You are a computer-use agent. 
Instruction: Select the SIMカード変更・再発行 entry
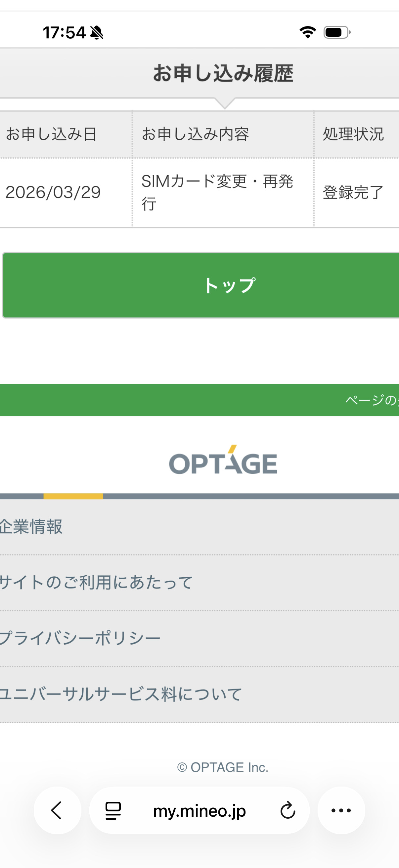tap(217, 192)
